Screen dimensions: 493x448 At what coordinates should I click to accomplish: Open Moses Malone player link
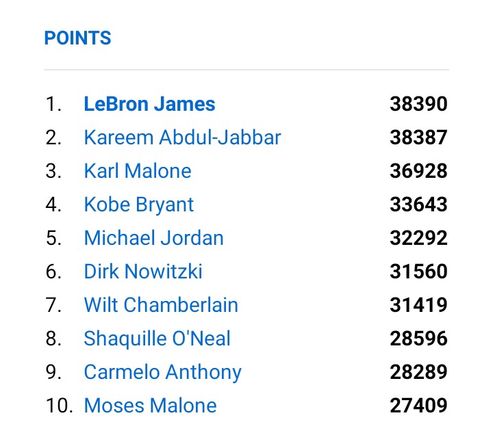click(150, 406)
